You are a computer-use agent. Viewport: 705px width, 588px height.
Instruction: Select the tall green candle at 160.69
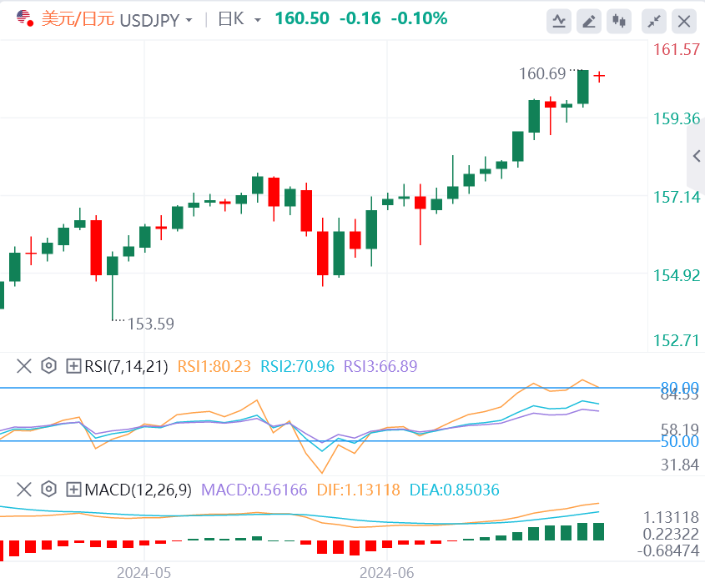[x=583, y=88]
